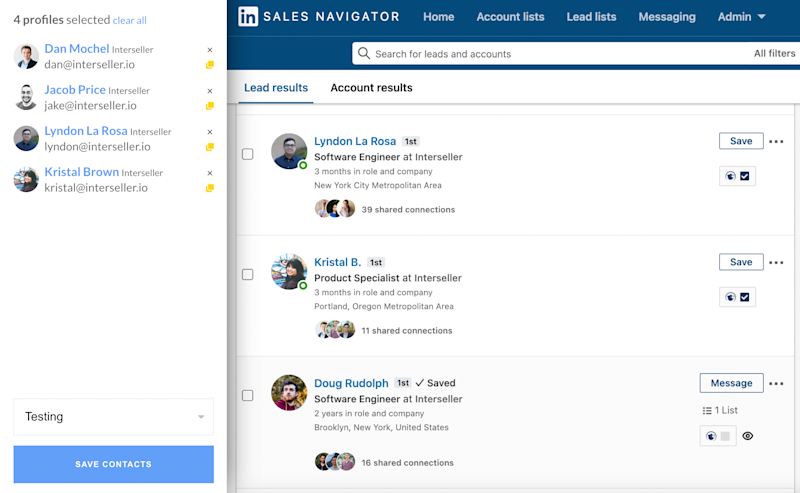This screenshot has width=800, height=493.
Task: Remove Kristal Brown from selected profiles
Action: (210, 173)
